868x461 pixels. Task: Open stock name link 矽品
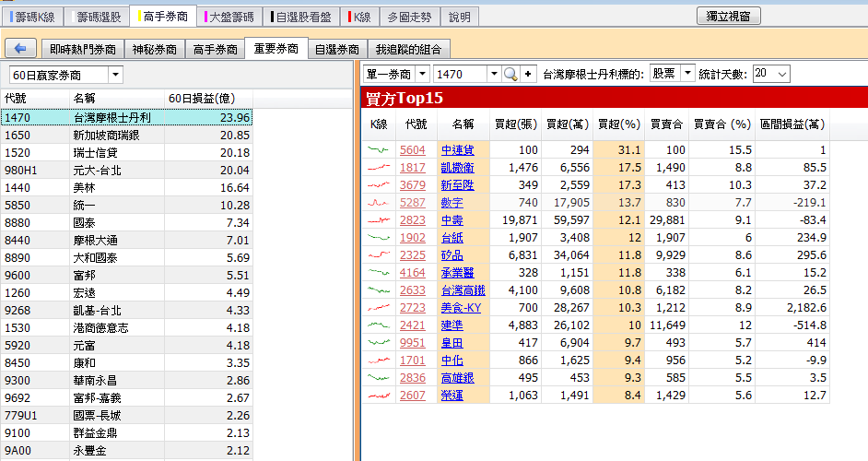click(452, 255)
